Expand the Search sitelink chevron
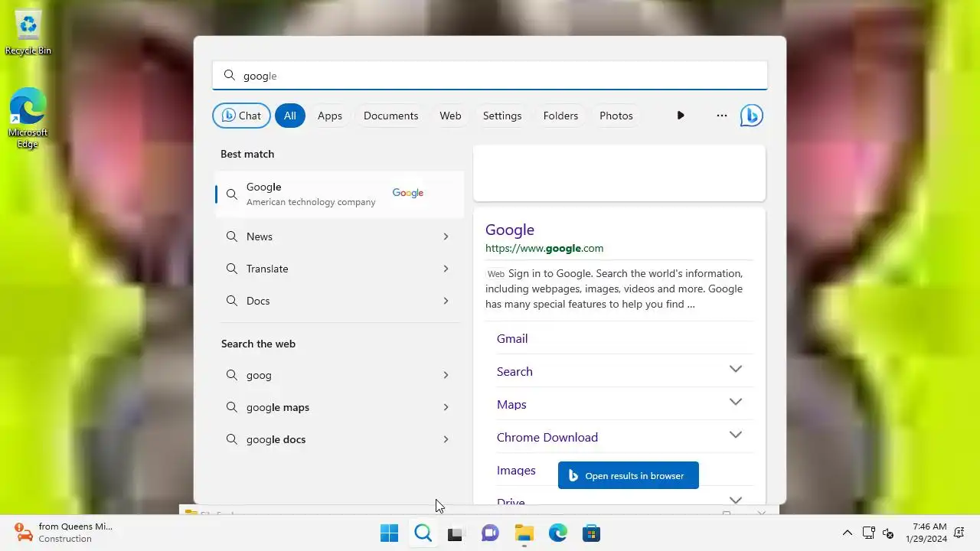 coord(736,370)
